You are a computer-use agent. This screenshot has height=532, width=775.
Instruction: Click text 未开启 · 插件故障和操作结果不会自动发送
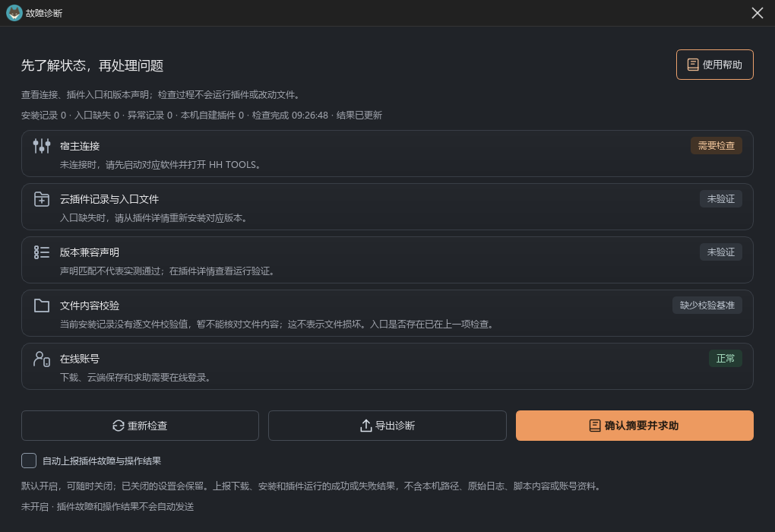coord(107,507)
